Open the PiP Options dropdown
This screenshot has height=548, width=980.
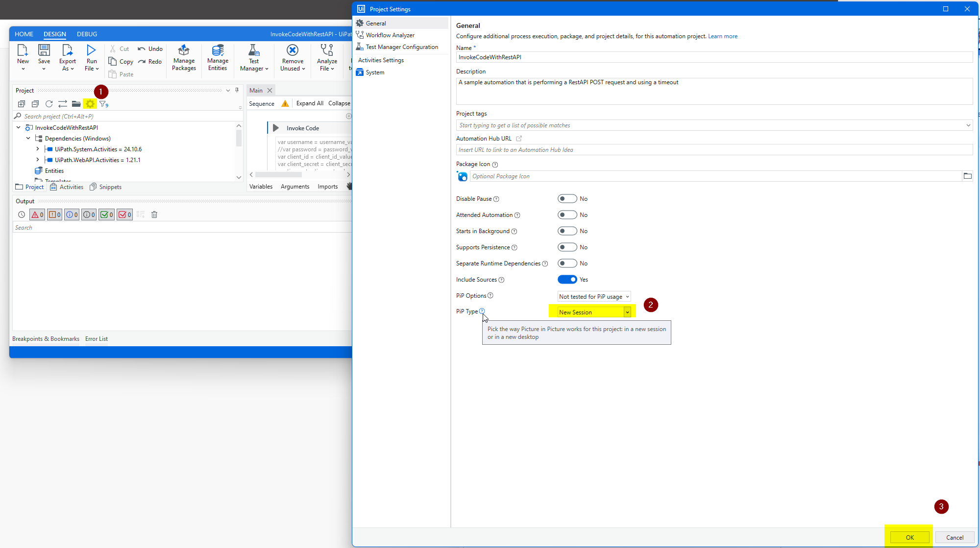594,297
